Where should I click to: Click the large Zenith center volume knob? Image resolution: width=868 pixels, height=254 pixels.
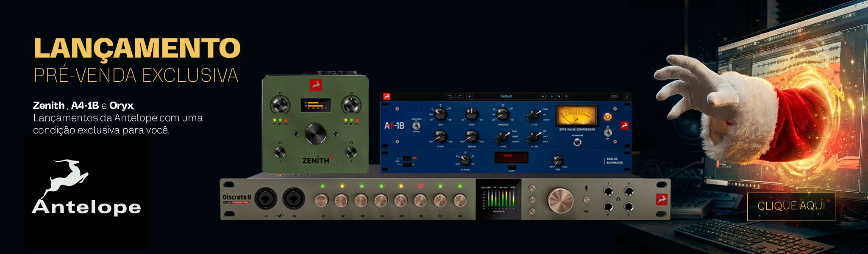[x=316, y=134]
